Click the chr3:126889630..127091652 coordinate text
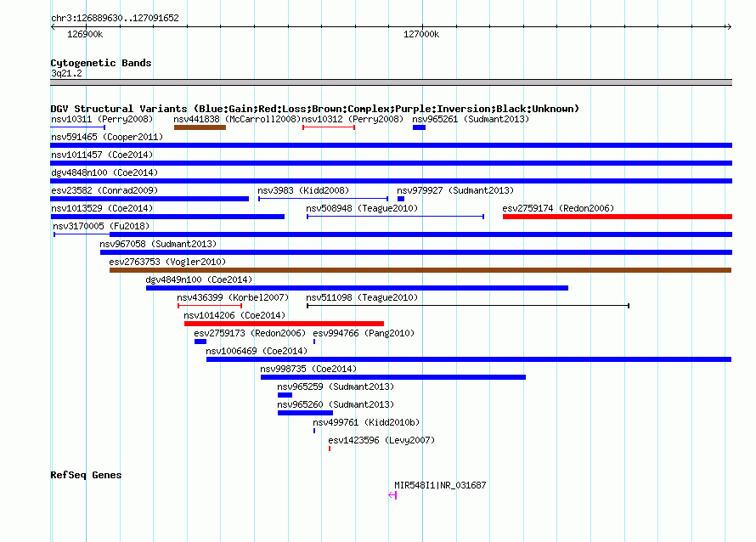Screen dimensions: 756x542 (x=115, y=18)
